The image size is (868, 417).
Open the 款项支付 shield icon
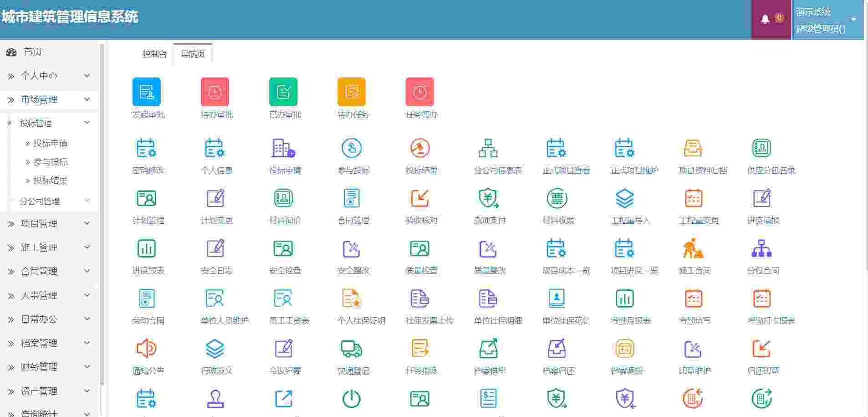(x=488, y=198)
